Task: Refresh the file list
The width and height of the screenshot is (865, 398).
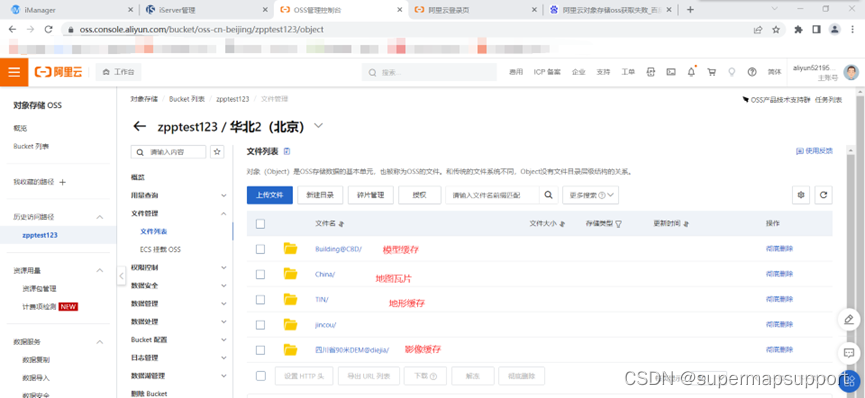Action: tap(824, 195)
